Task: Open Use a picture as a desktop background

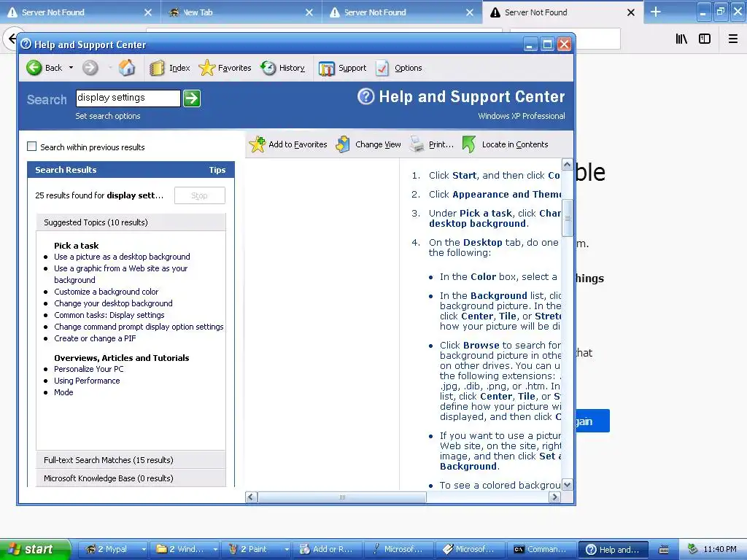Action: pos(122,257)
